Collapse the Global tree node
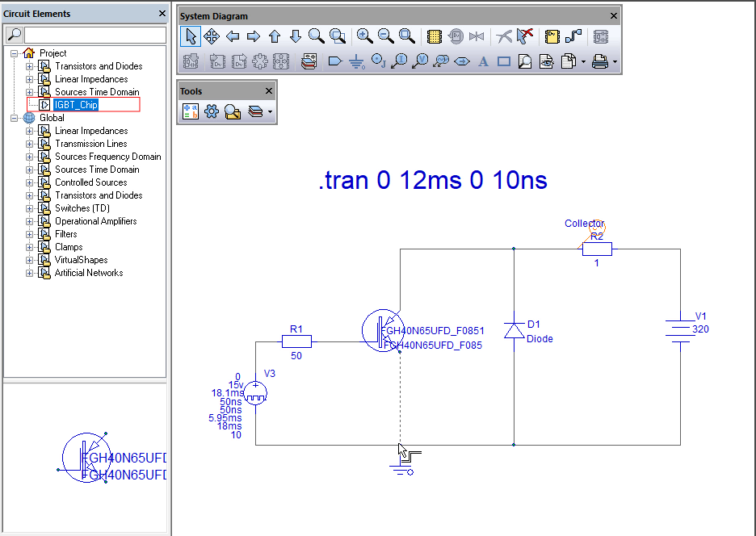 click(x=14, y=118)
